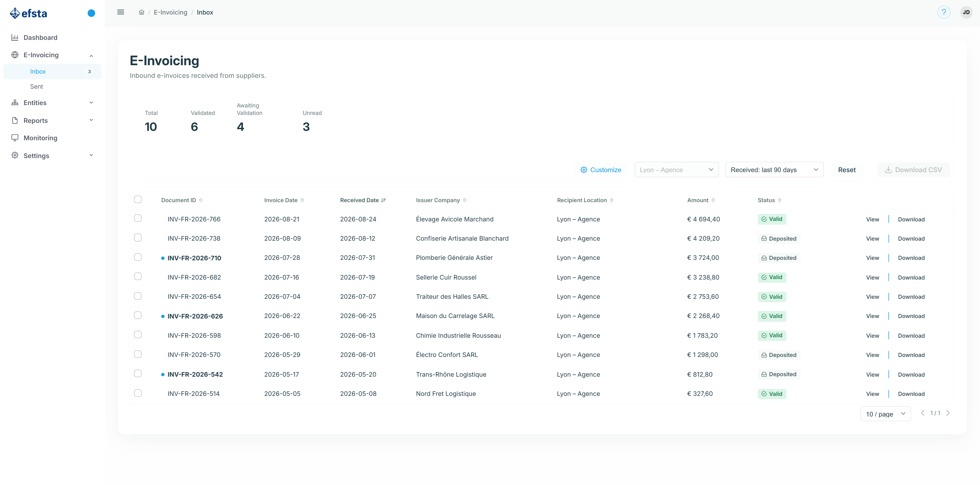Click unread dot on INV-FR-2026-710
The height and width of the screenshot is (485, 980).
coord(163,258)
